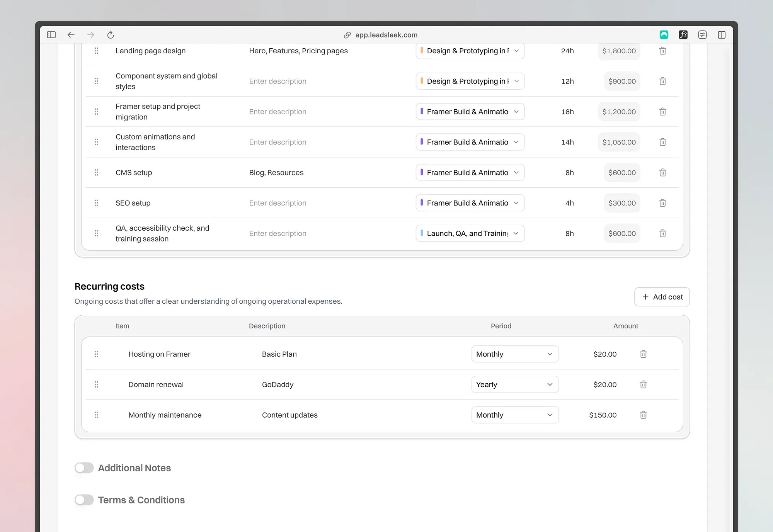
Task: Delete the SEO setup row
Action: click(662, 203)
